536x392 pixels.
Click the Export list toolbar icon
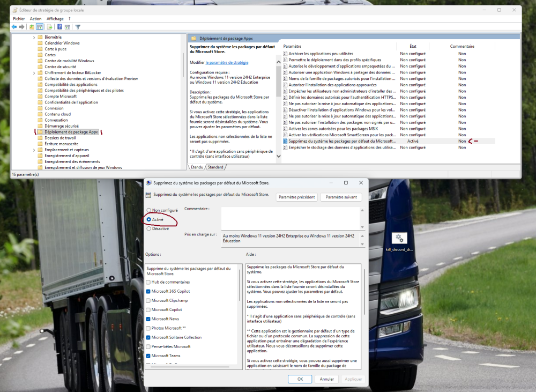49,27
